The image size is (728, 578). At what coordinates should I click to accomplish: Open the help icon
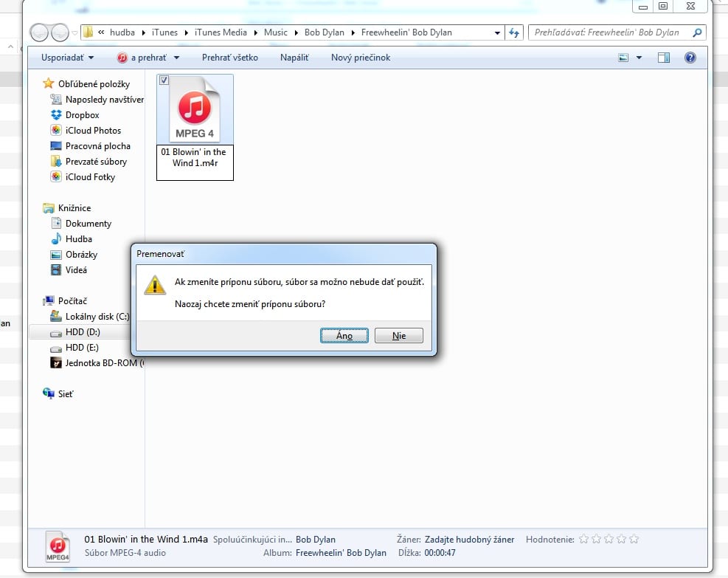click(x=690, y=58)
